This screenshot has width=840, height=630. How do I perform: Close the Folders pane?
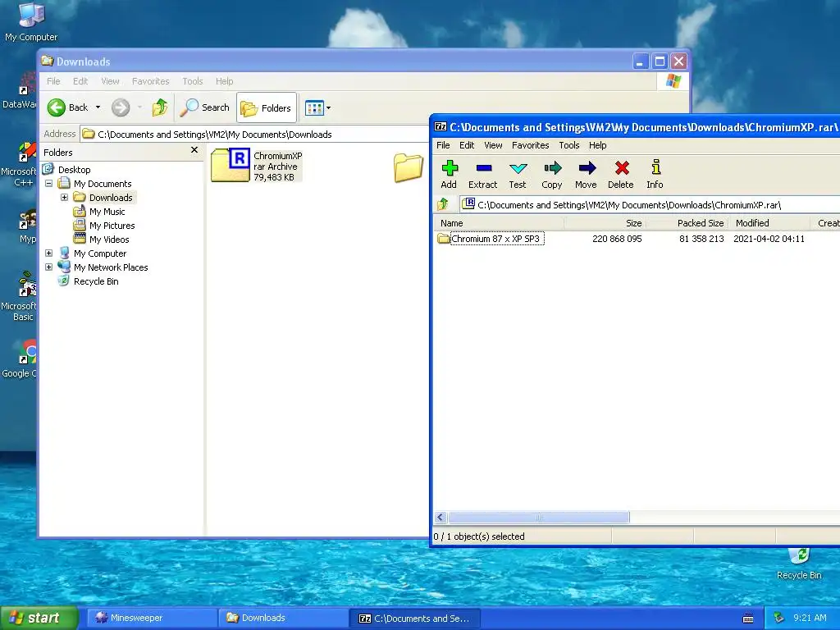[x=194, y=151]
